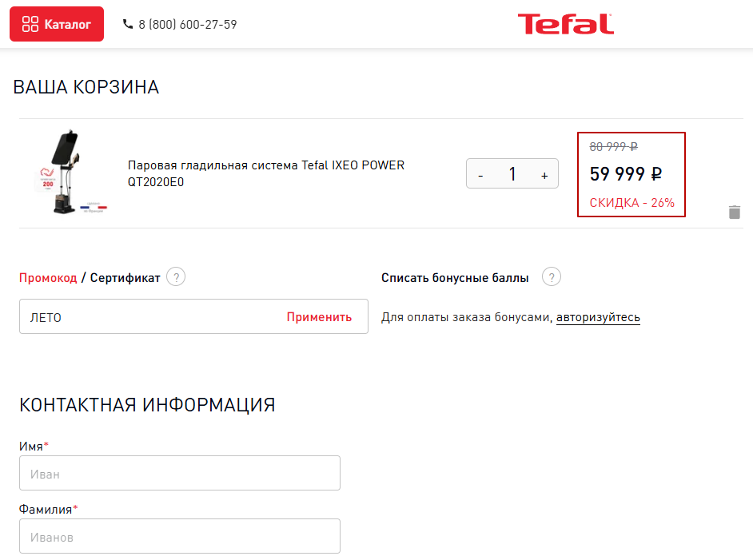Image resolution: width=753 pixels, height=560 pixels.
Task: Apply the promo code with Применить
Action: pyautogui.click(x=319, y=316)
